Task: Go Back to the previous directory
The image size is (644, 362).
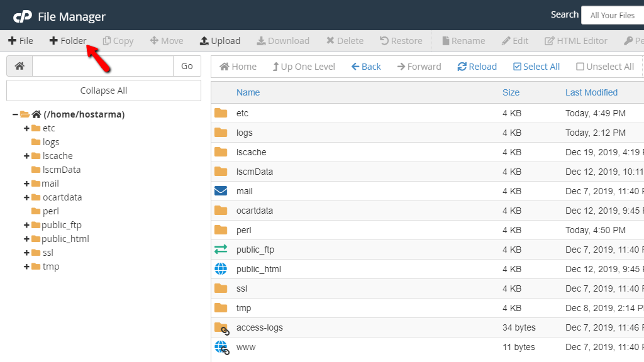Action: pos(365,66)
